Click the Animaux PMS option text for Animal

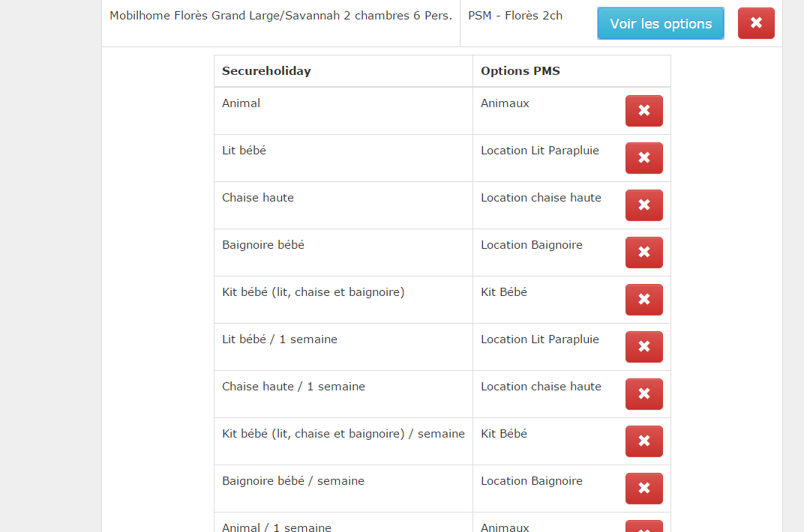[x=505, y=103]
